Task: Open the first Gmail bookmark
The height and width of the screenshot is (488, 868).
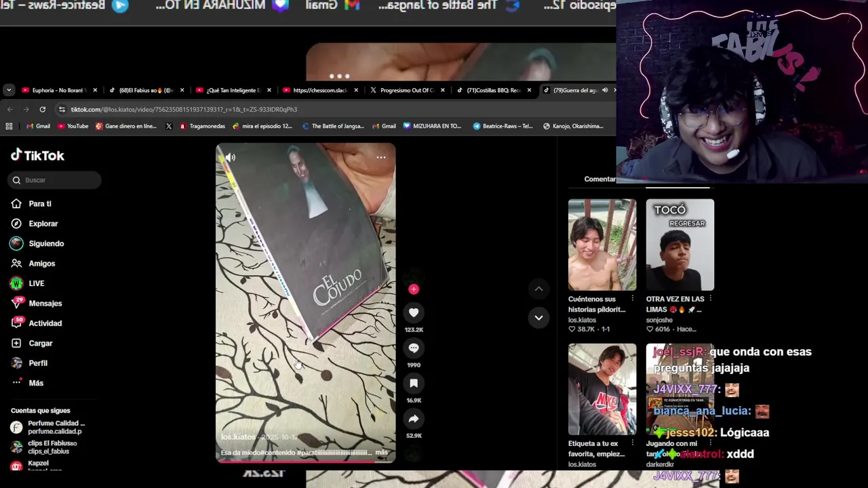Action: click(38, 126)
